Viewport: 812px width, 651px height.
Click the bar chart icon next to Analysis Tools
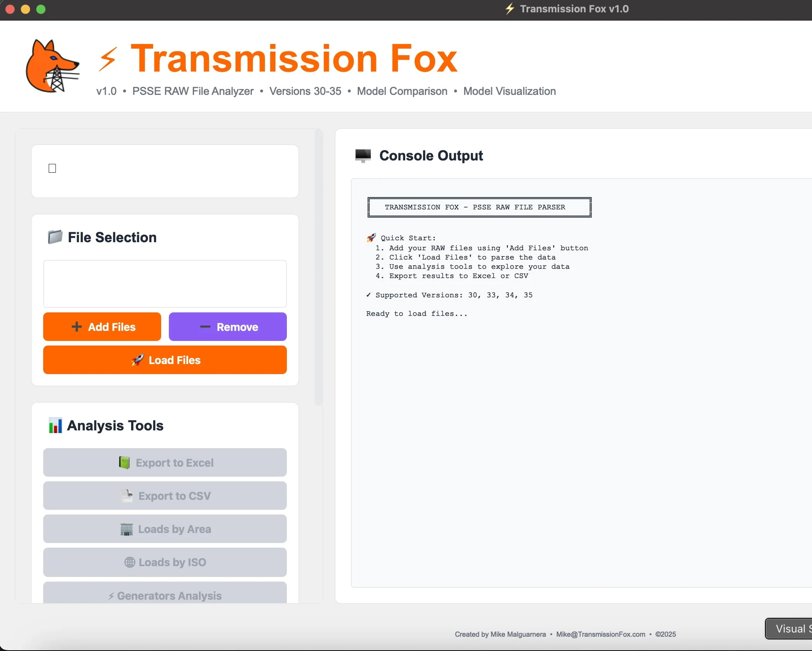56,425
